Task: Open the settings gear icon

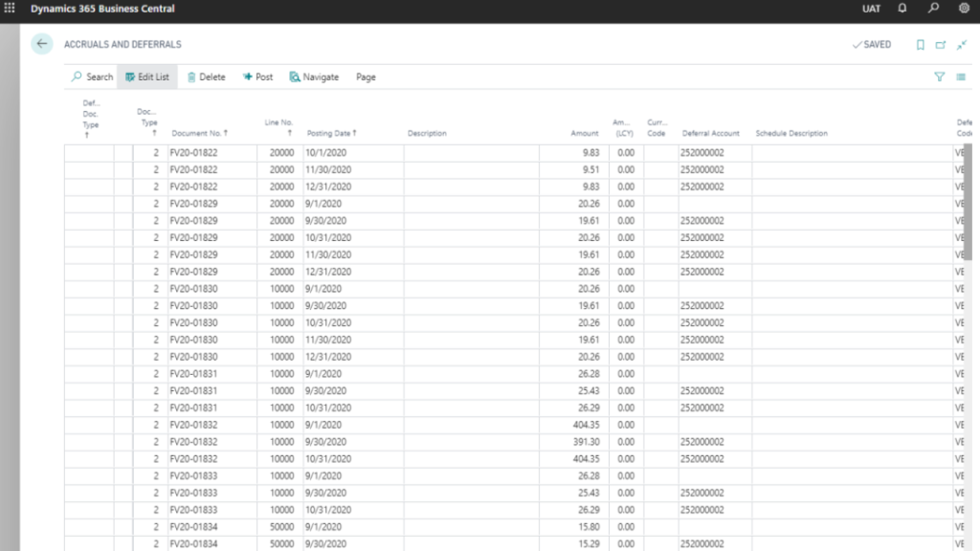Action: 963,9
